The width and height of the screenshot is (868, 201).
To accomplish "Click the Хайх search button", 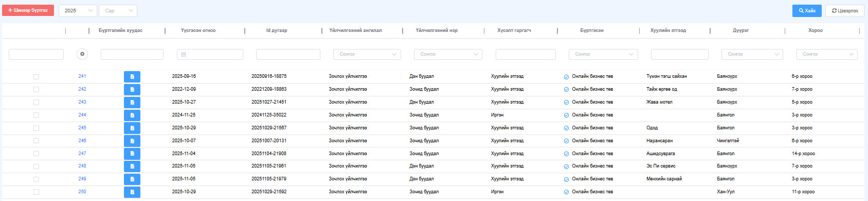I will [x=807, y=10].
